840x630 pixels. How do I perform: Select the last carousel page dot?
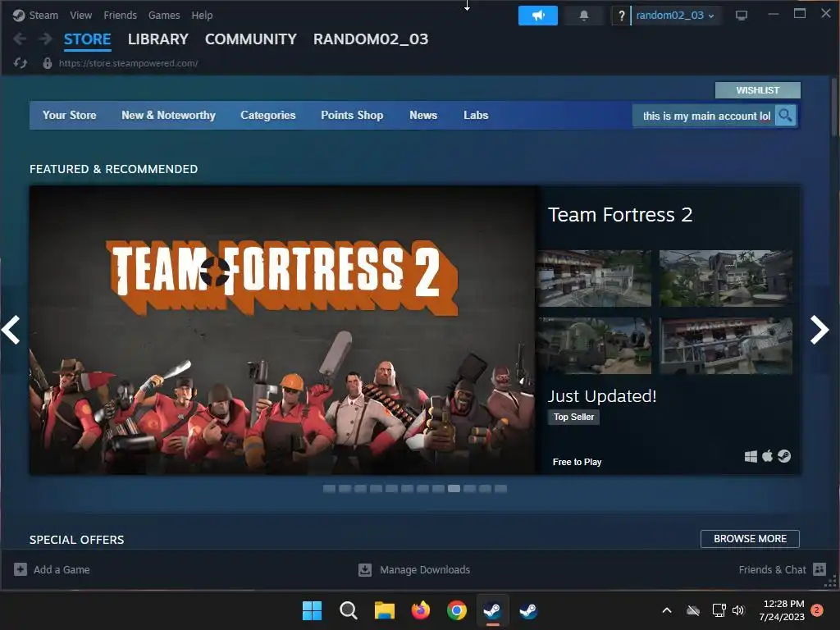point(500,489)
